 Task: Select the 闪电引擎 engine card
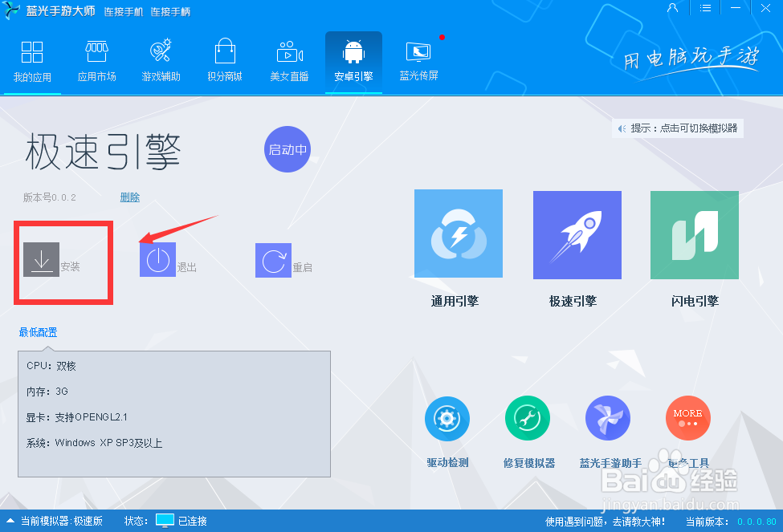coord(694,234)
